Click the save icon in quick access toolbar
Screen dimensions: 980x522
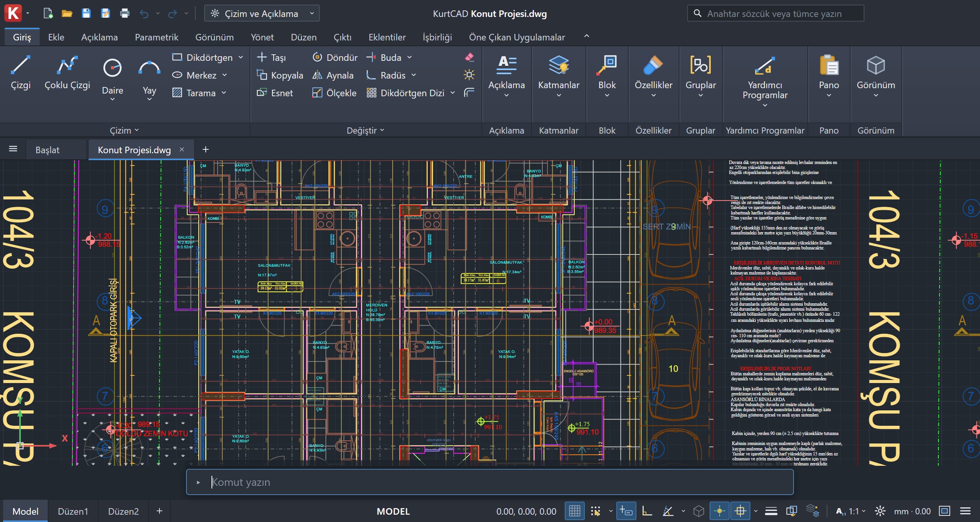86,13
